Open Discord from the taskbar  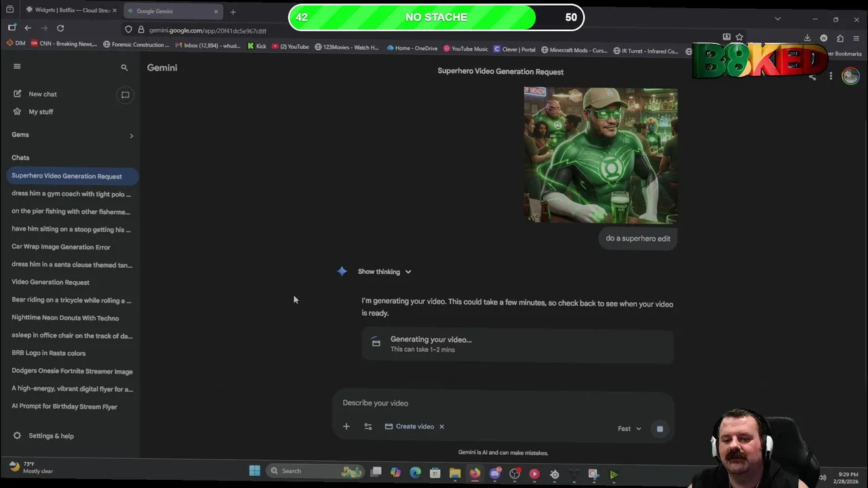click(495, 474)
